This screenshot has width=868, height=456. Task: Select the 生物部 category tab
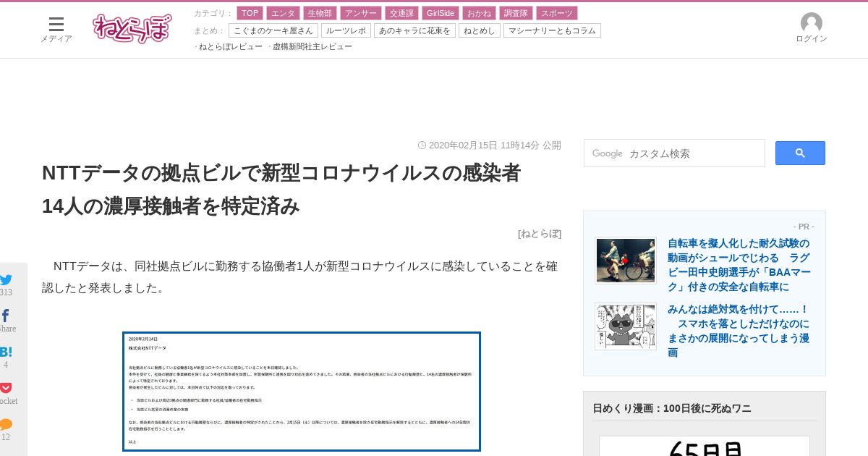[320, 13]
